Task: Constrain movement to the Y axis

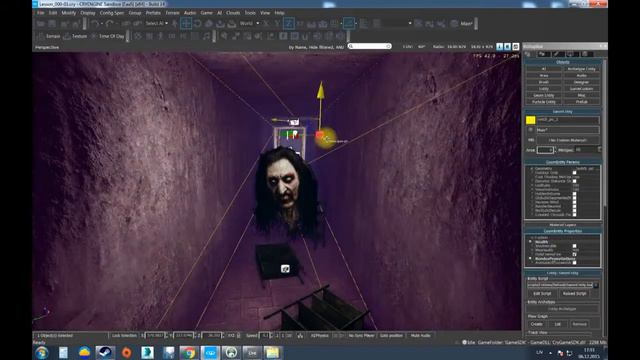Action: [x=277, y=24]
